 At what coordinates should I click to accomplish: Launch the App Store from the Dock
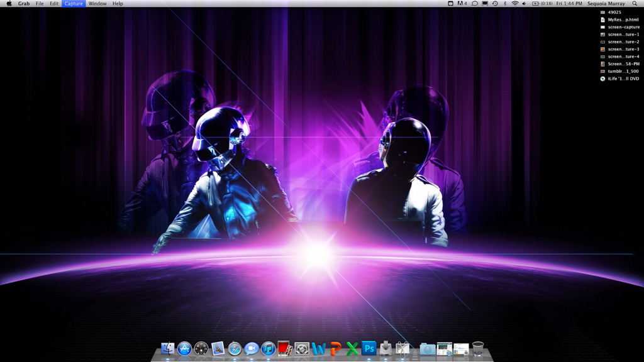click(184, 349)
